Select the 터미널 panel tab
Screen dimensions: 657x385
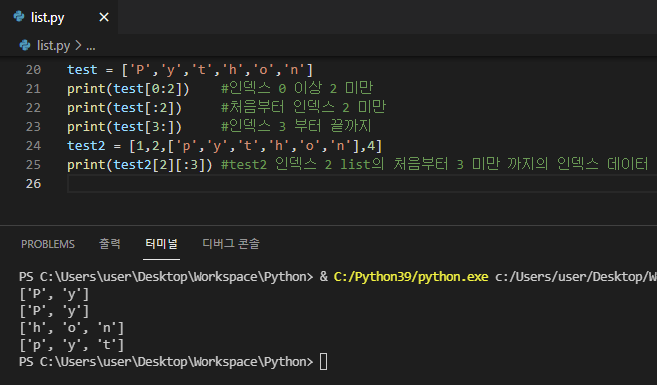point(161,243)
